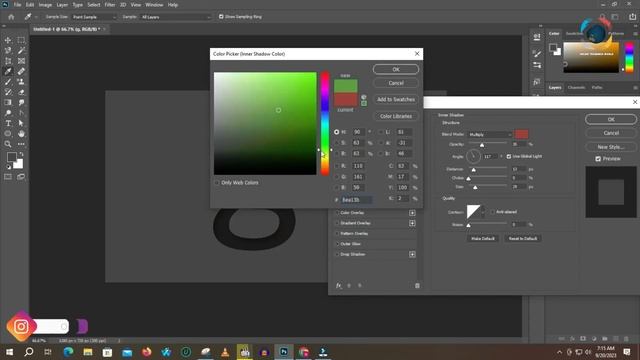Select the H hue radio button
The image size is (640, 360).
click(337, 132)
